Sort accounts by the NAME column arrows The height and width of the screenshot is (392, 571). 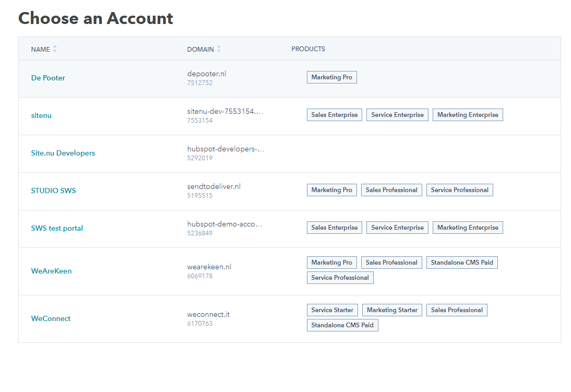coord(55,49)
